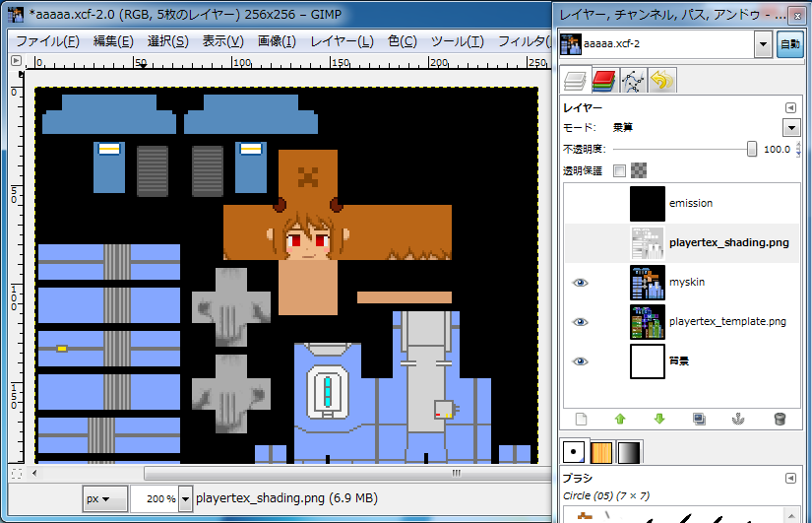Close the layers dock window
Viewport: 812px width, 523px height.
(x=797, y=16)
